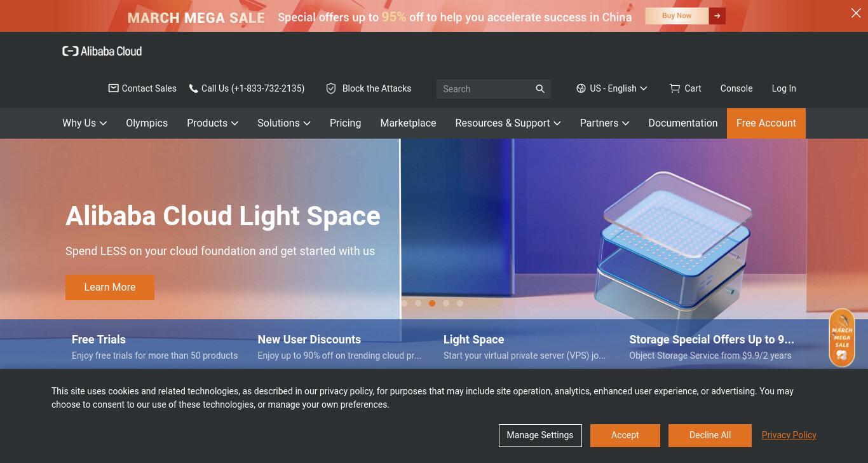Open the floating March Mega Sale badge
This screenshot has height=463, width=868.
pyautogui.click(x=842, y=338)
